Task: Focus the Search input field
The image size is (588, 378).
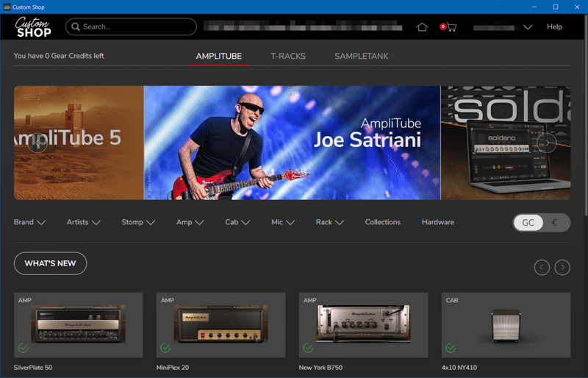Action: click(131, 26)
